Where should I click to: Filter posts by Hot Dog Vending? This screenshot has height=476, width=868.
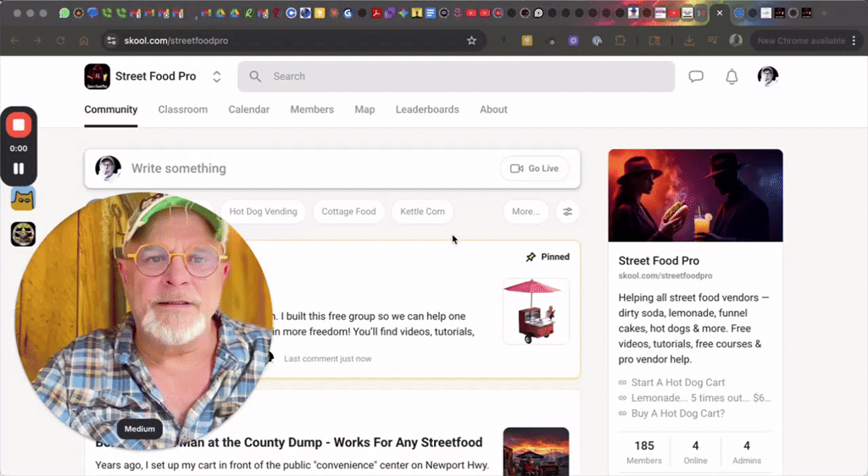pyautogui.click(x=263, y=212)
